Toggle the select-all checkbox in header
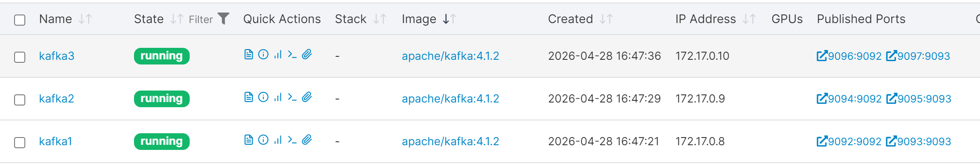 click(x=20, y=20)
